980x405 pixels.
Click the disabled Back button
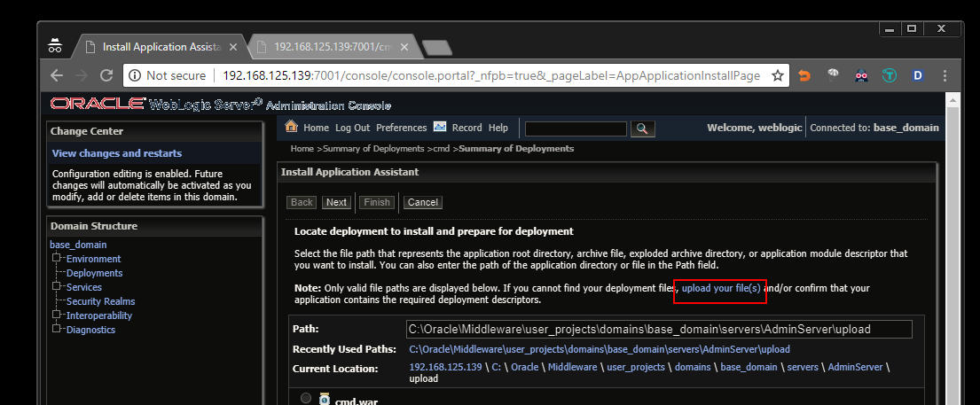pyautogui.click(x=302, y=202)
